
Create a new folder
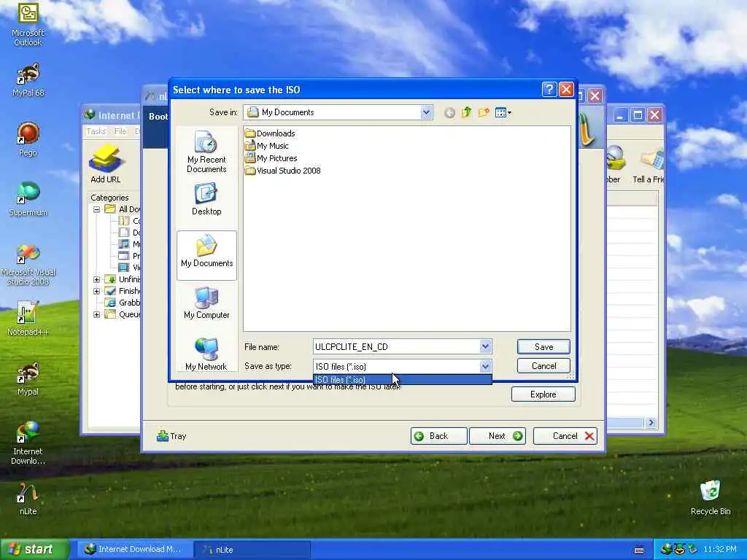click(484, 112)
